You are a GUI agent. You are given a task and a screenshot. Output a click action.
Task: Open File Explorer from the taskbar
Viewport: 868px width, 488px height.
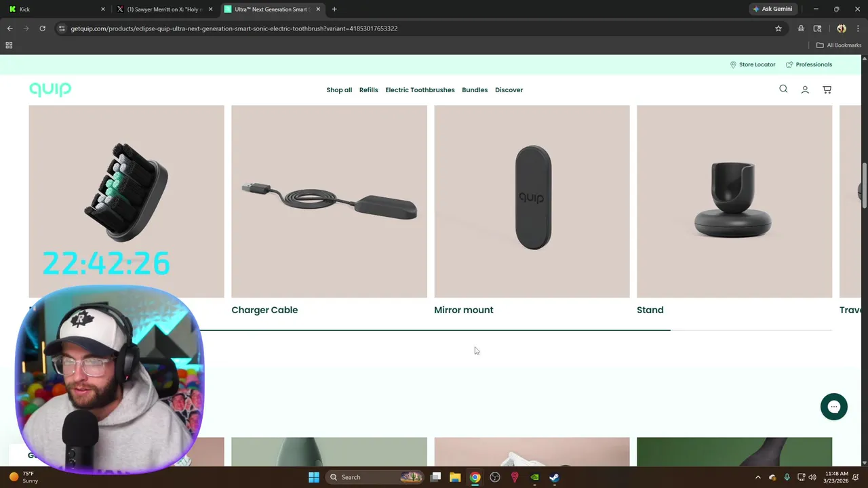point(455,477)
